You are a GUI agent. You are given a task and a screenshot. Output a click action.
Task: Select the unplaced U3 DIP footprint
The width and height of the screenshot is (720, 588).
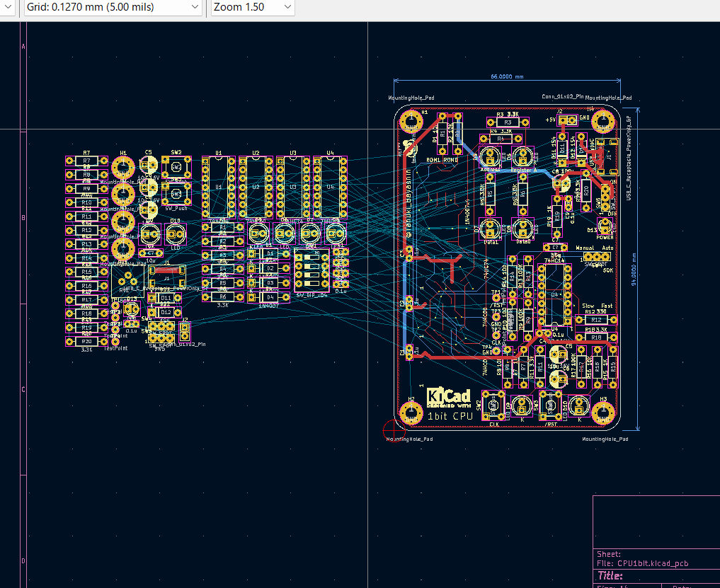pos(293,188)
